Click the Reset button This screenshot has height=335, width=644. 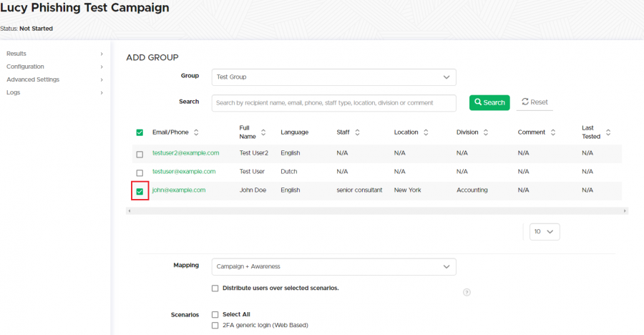click(535, 102)
